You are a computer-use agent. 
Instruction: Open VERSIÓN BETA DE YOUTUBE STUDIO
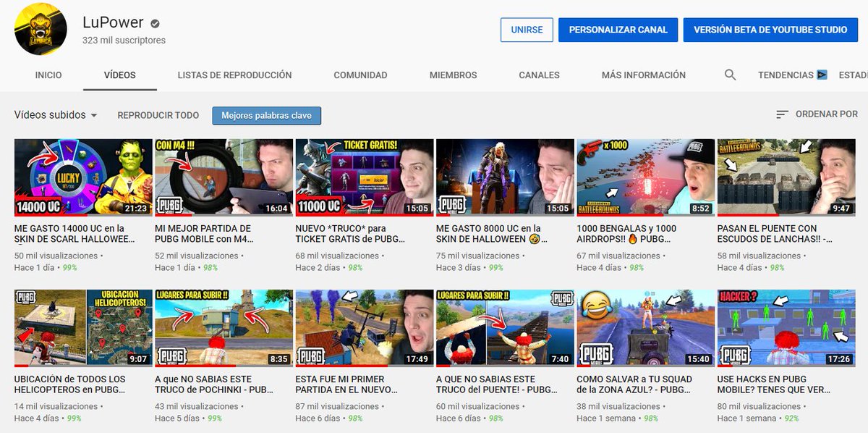click(770, 30)
